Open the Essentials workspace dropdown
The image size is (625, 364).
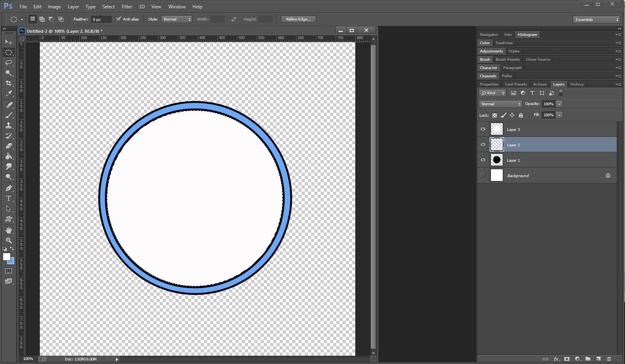[596, 20]
